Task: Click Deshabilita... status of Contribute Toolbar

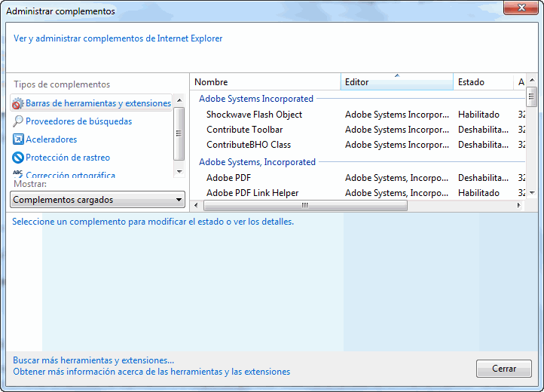Action: (483, 130)
